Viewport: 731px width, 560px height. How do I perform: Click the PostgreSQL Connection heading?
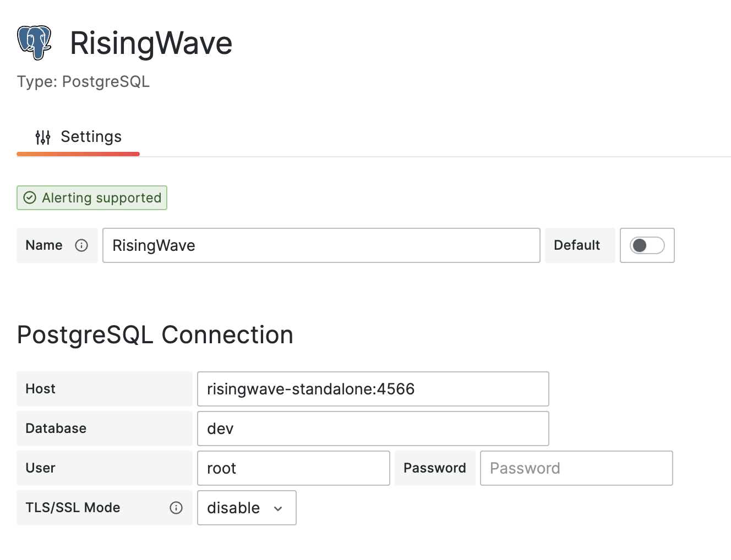pyautogui.click(x=155, y=335)
